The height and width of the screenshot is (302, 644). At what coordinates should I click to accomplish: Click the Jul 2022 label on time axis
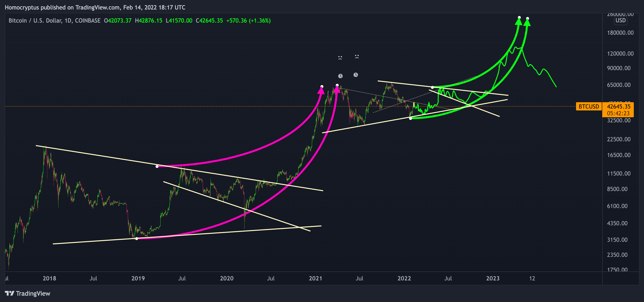click(x=448, y=278)
